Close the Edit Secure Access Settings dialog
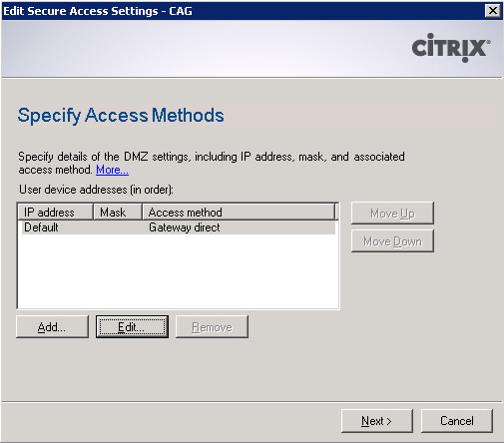504x443 pixels. tap(493, 11)
